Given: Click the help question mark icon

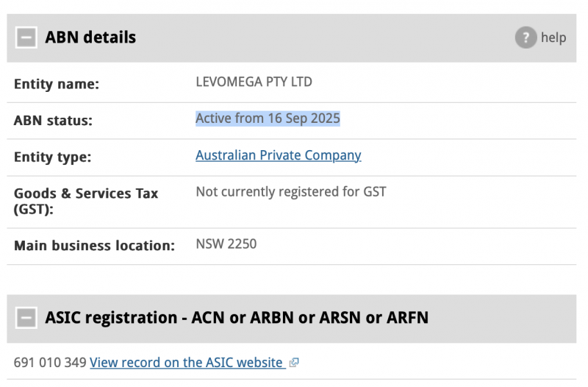Looking at the screenshot, I should 526,38.
